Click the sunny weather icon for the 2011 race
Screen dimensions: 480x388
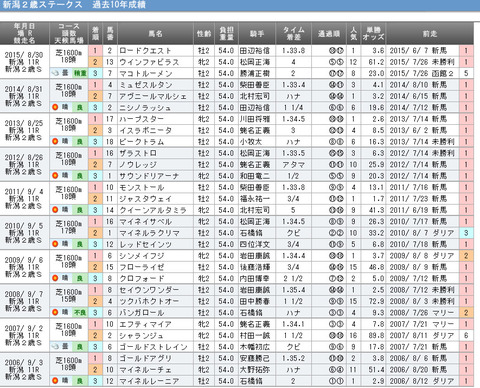[x=55, y=210]
